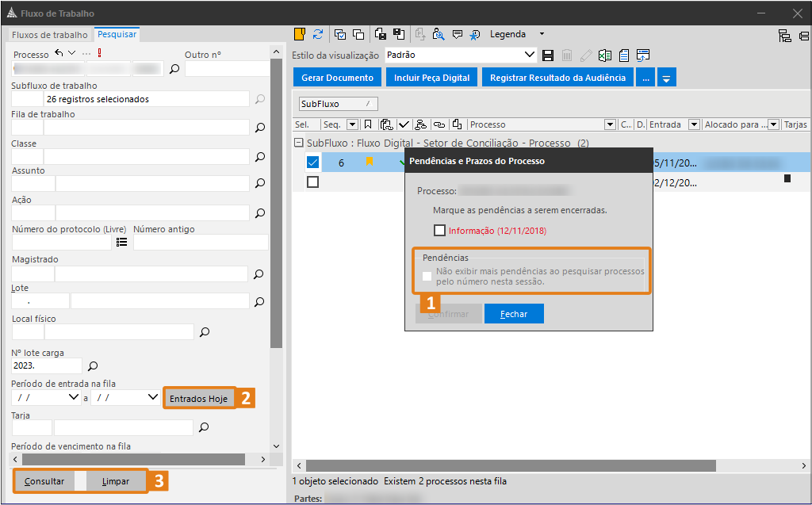812x505 pixels.
Task: Tick the checkbox of the second process row
Action: click(312, 182)
